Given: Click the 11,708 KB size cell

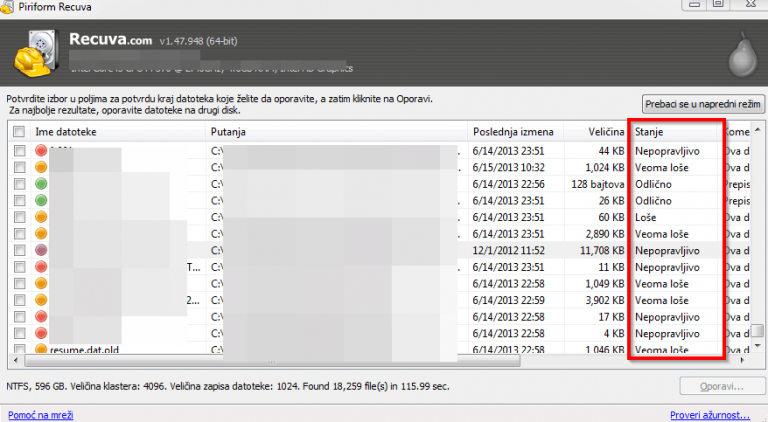Looking at the screenshot, I should click(602, 251).
